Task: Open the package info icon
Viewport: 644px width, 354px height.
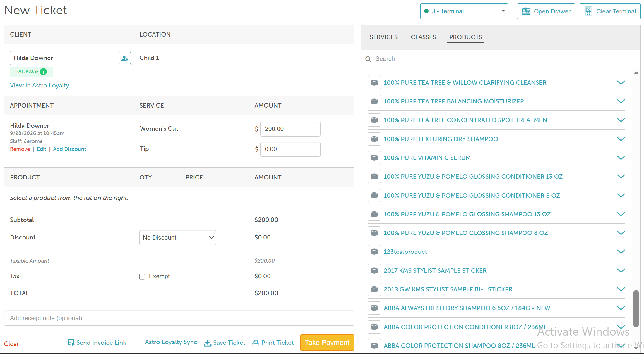Action: click(x=43, y=72)
